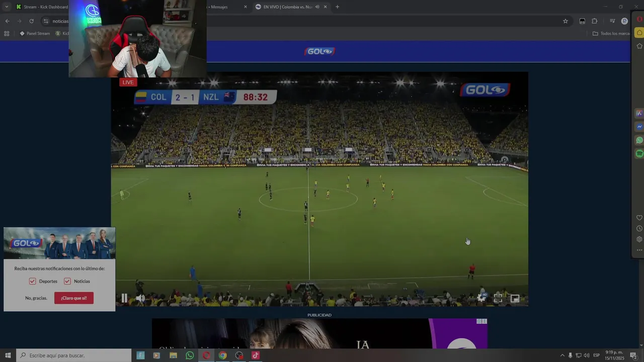Decline notifications with No, gracias
This screenshot has width=644, height=362.
click(36, 298)
